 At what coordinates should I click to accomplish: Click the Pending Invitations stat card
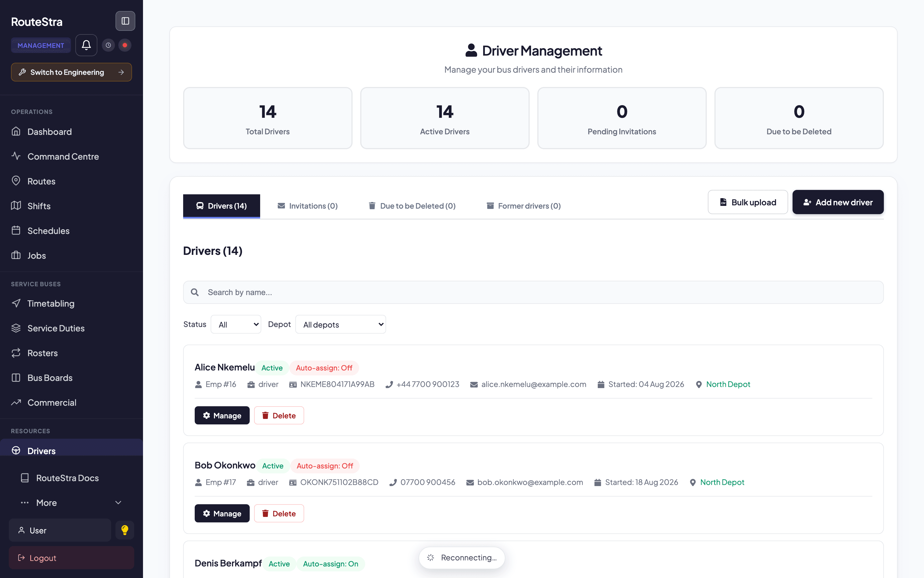coord(622,118)
